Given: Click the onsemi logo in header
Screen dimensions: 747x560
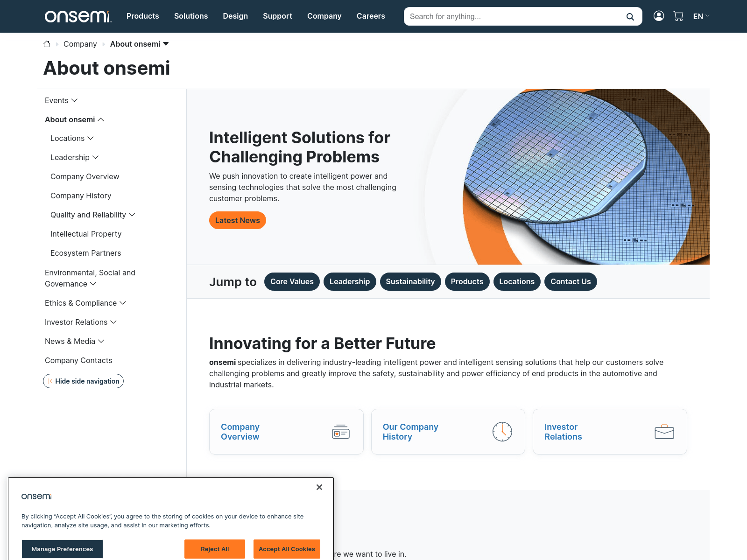Looking at the screenshot, I should point(78,16).
